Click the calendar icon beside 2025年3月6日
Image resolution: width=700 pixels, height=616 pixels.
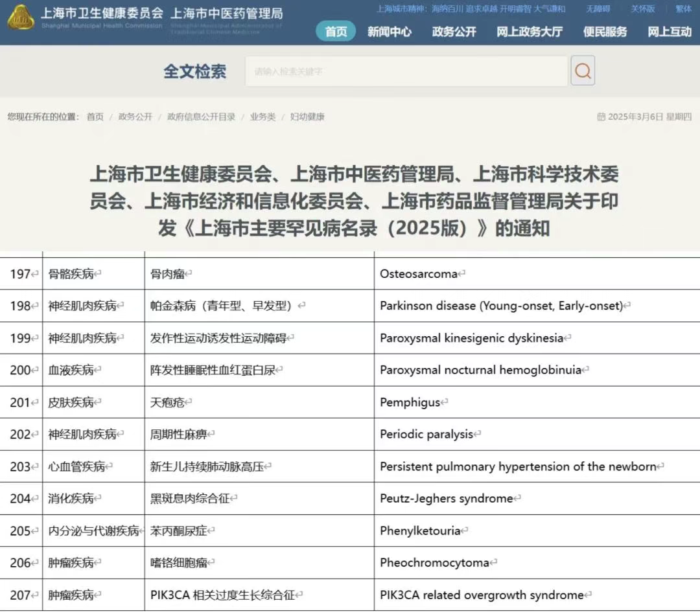click(x=601, y=117)
